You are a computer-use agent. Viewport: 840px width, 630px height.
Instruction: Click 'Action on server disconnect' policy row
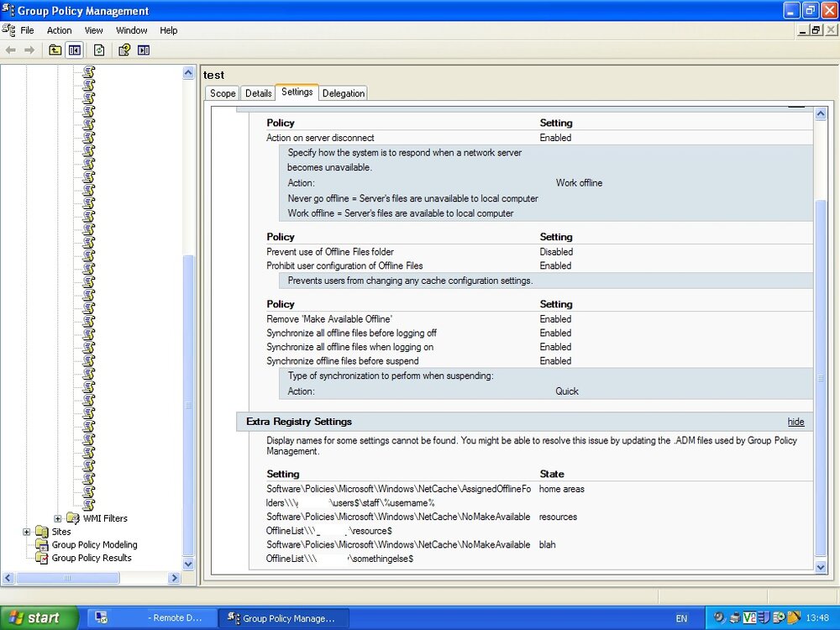[539, 138]
